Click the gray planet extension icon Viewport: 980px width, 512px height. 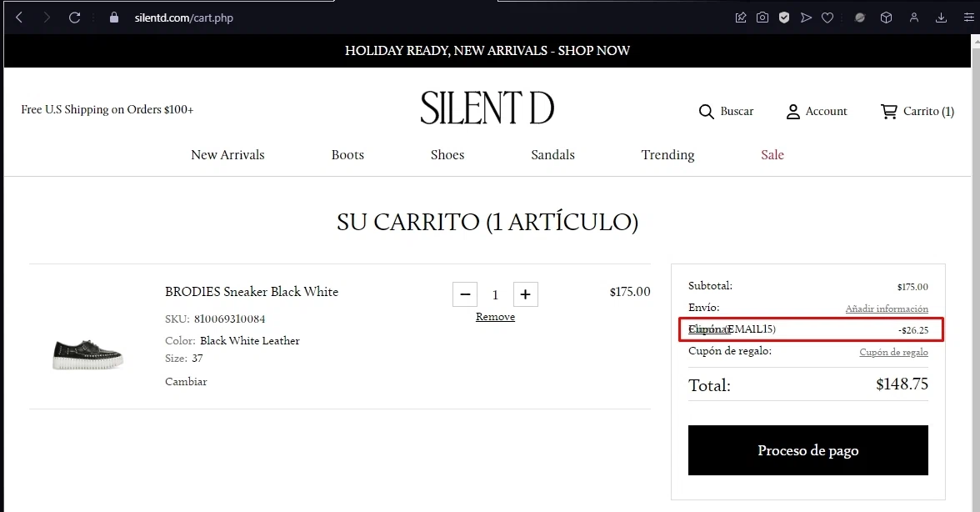point(860,18)
